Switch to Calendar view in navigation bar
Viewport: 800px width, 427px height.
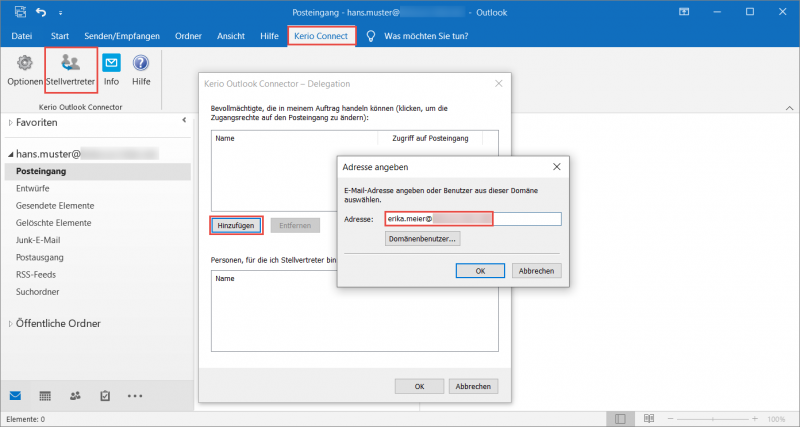pos(45,395)
